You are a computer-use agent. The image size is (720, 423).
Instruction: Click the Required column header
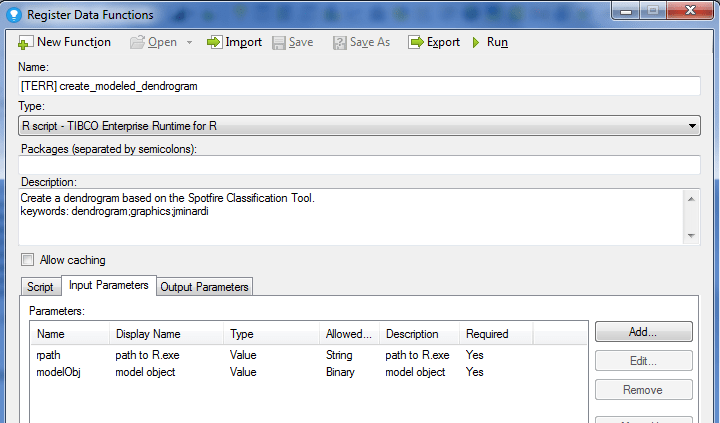pos(496,334)
